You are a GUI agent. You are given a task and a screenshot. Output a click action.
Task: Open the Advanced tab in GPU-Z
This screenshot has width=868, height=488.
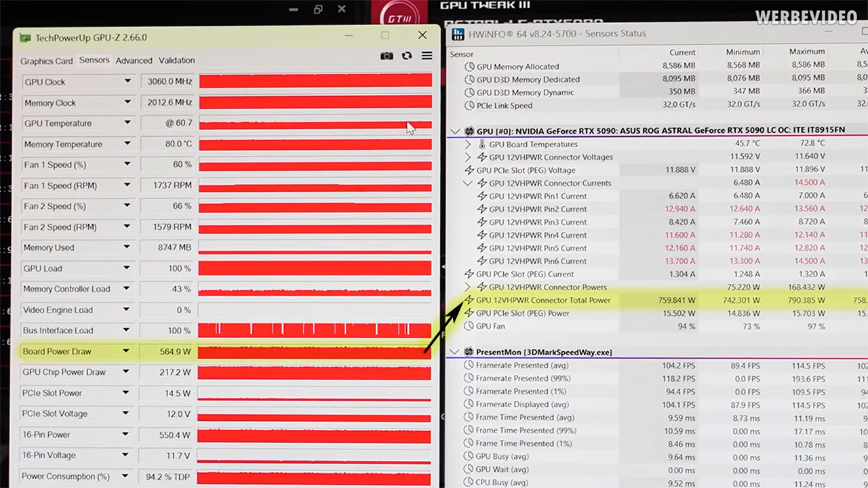134,61
